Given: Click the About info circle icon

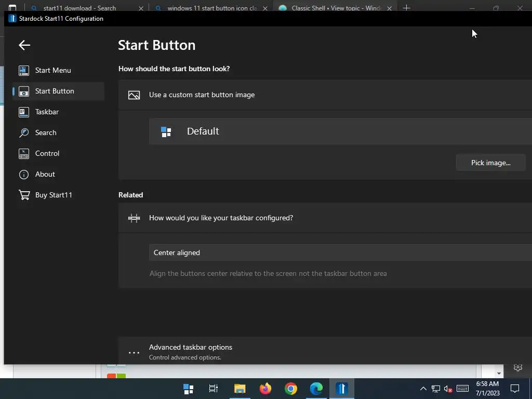Looking at the screenshot, I should [x=24, y=175].
